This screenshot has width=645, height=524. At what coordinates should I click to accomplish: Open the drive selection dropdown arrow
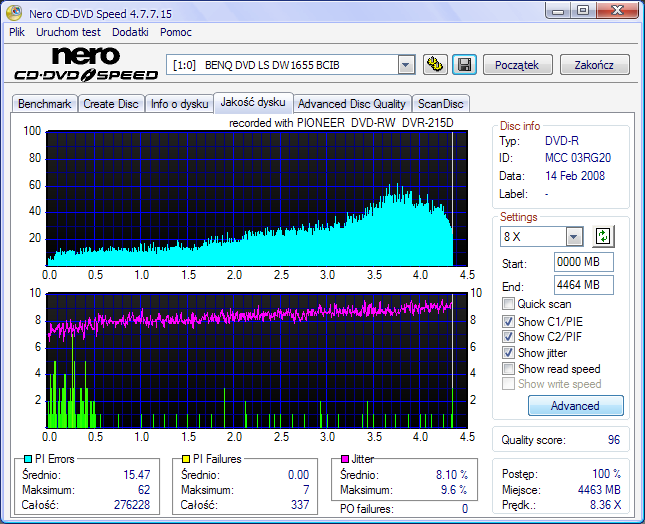tap(406, 65)
